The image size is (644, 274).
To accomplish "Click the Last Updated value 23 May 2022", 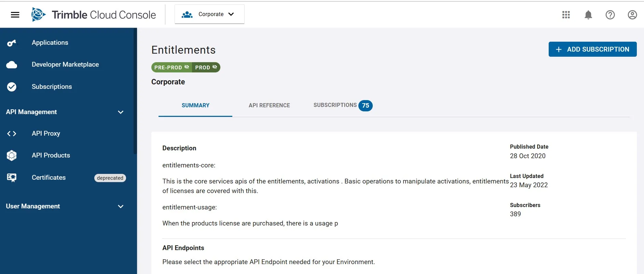I will (529, 185).
